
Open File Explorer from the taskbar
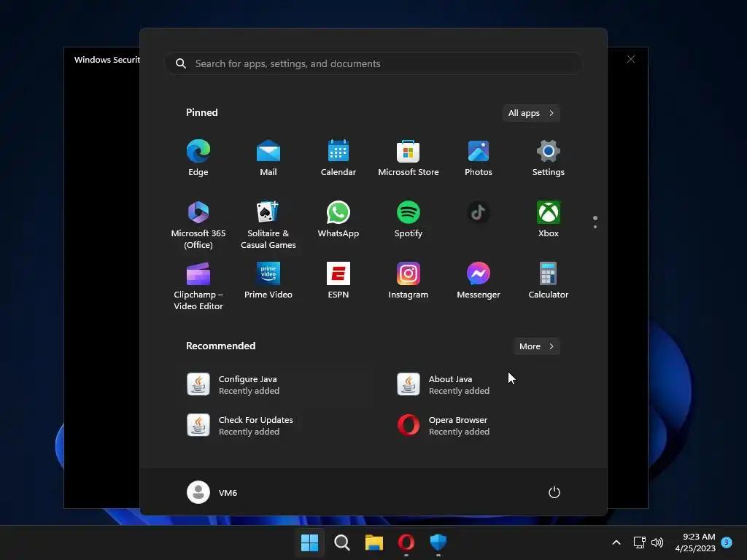pyautogui.click(x=374, y=542)
